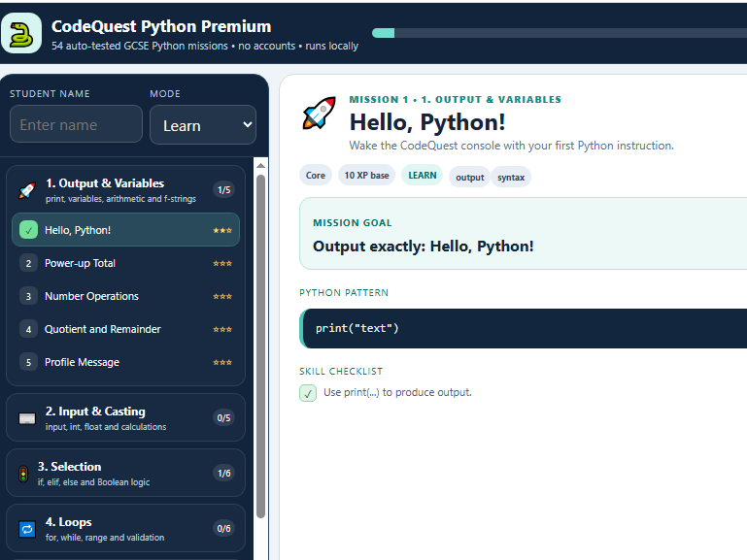Click the 'SKILL CHECKLIST' section label

coord(341,371)
